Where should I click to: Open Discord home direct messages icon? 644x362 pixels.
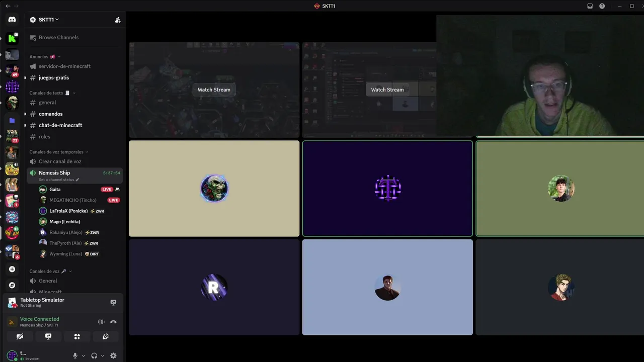(12, 20)
